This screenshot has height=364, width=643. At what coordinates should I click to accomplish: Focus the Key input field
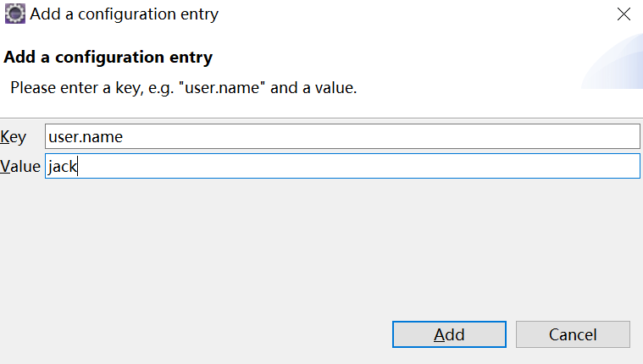(342, 136)
